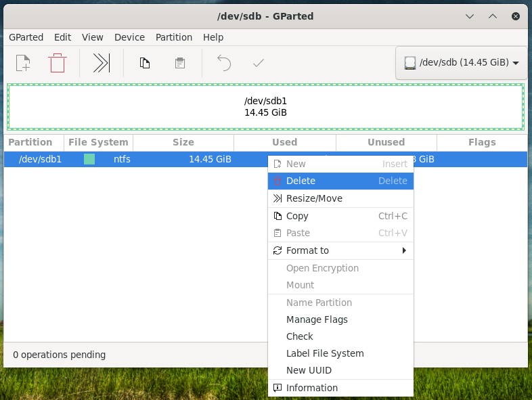This screenshot has width=532, height=400.
Task: Click the Copy partition toolbar icon
Action: 145,63
